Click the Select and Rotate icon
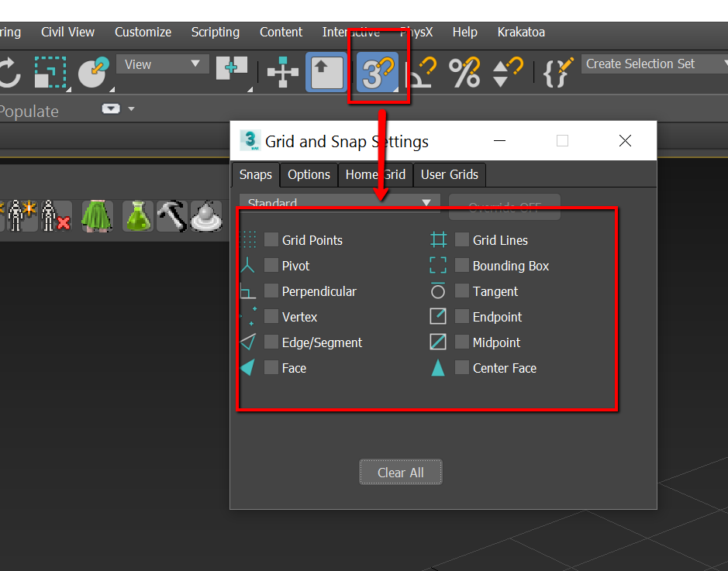Viewport: 728px width, 571px height. 9,72
